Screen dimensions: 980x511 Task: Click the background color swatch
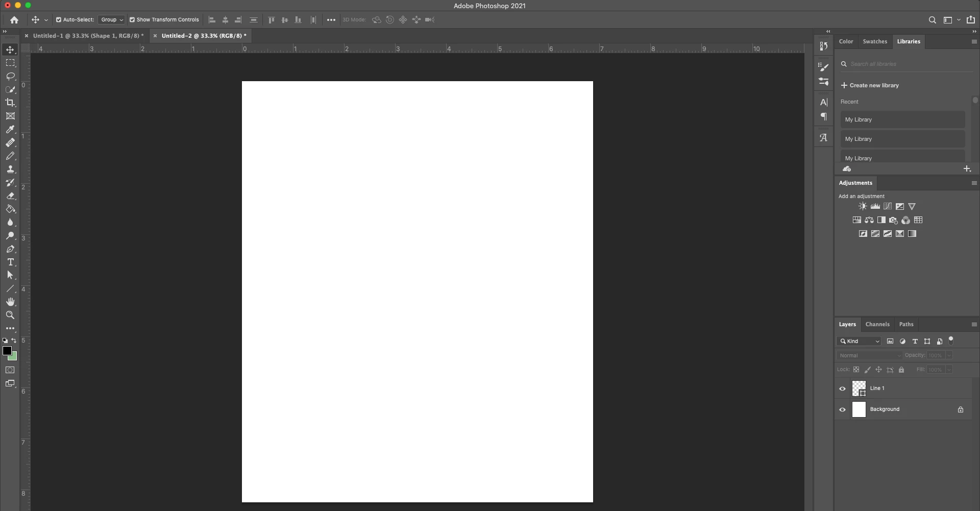[x=14, y=357]
